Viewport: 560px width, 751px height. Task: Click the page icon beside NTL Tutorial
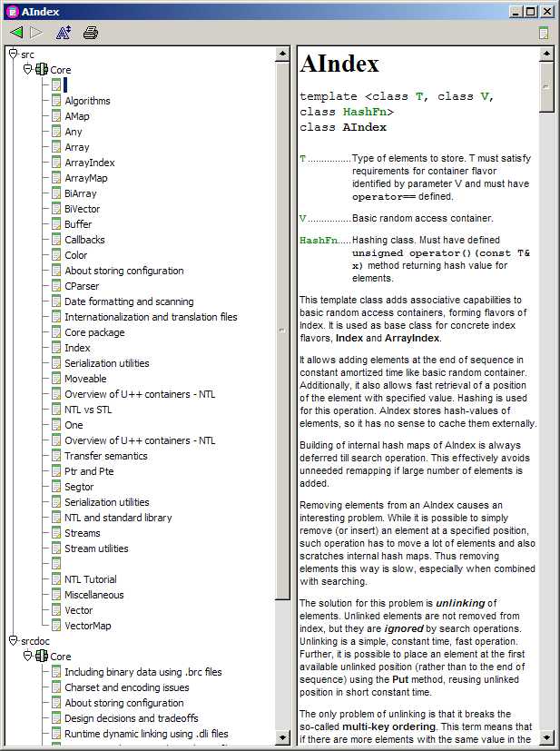tap(56, 579)
